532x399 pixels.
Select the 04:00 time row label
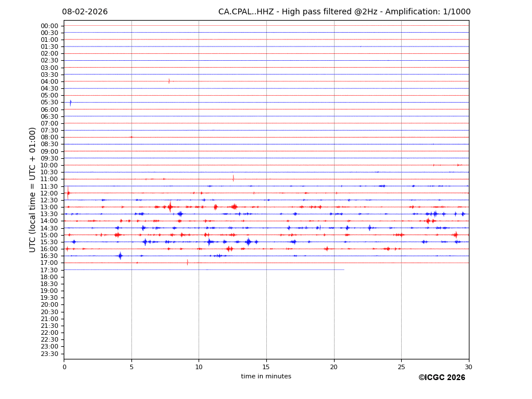(x=49, y=81)
